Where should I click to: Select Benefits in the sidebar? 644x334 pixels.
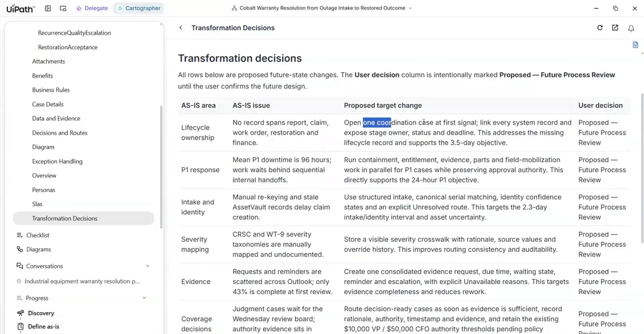tap(43, 76)
